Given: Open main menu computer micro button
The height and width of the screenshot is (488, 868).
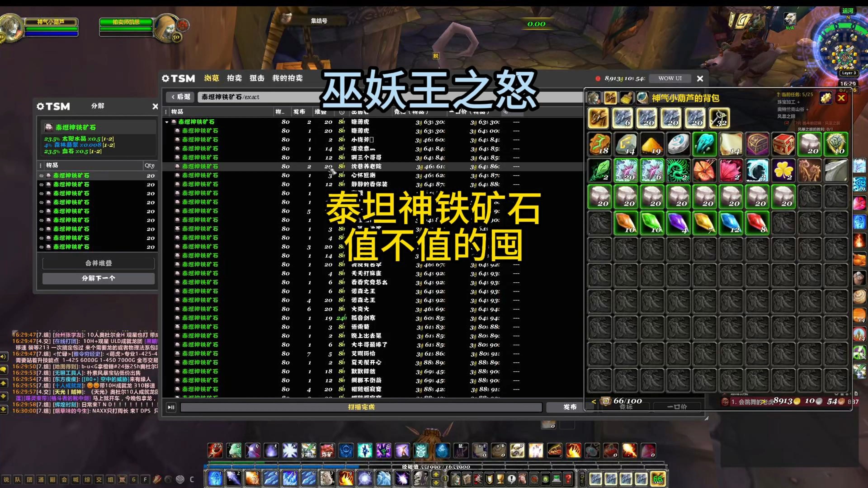Looking at the screenshot, I should (557, 479).
